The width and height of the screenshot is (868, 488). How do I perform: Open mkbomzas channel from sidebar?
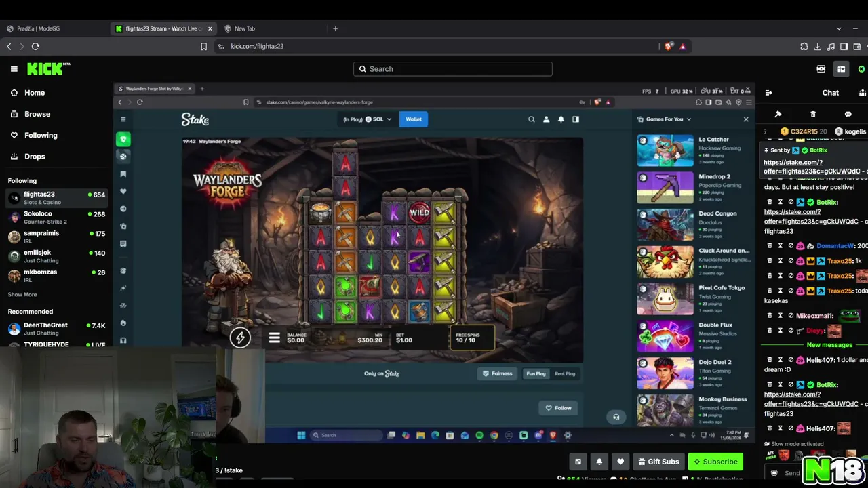point(56,275)
